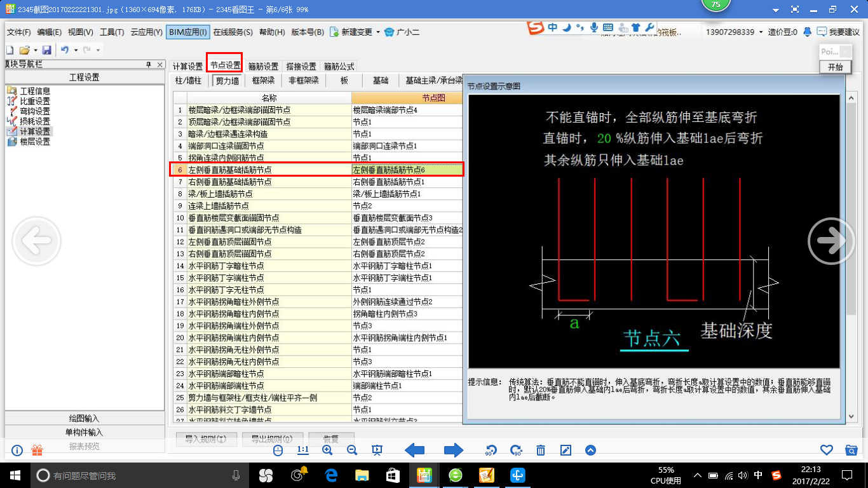Open the 编辑(E) menu
Viewport: 868px width, 488px height.
[x=50, y=32]
